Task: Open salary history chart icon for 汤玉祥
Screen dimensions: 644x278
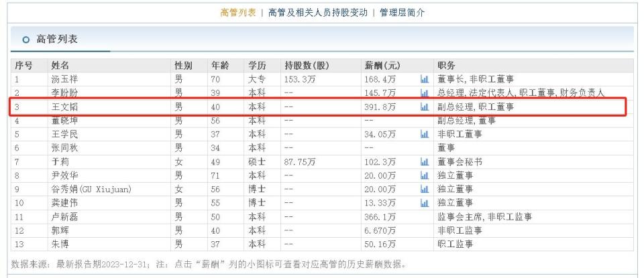Action: click(x=424, y=79)
